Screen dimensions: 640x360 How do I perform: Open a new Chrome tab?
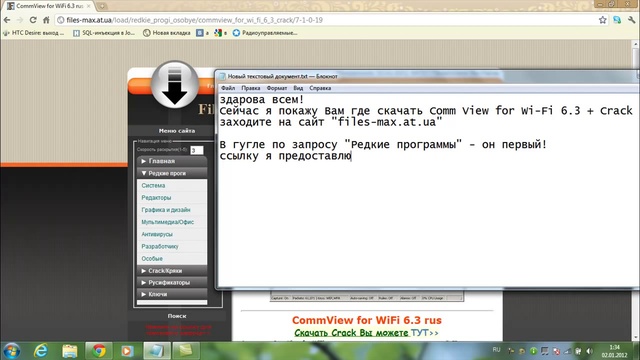pos(102,6)
